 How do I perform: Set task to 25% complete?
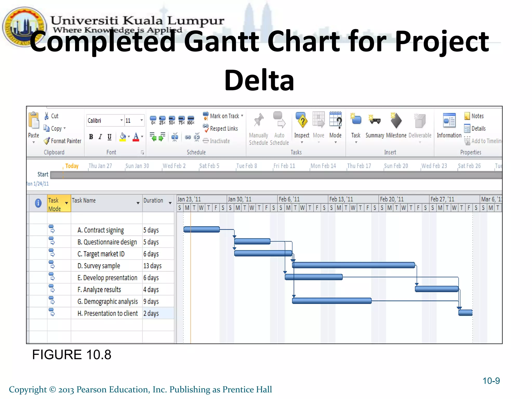[x=162, y=120]
